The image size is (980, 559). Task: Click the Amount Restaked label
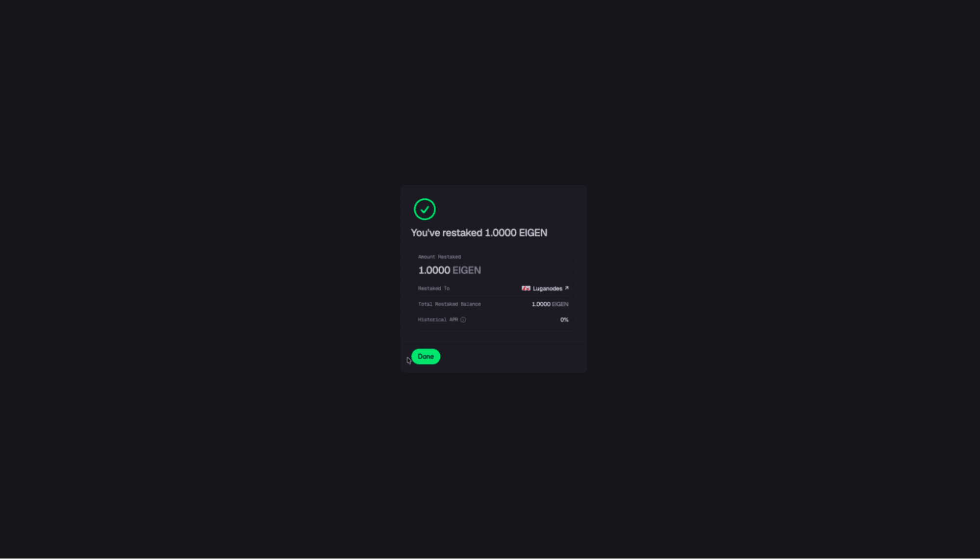click(439, 257)
